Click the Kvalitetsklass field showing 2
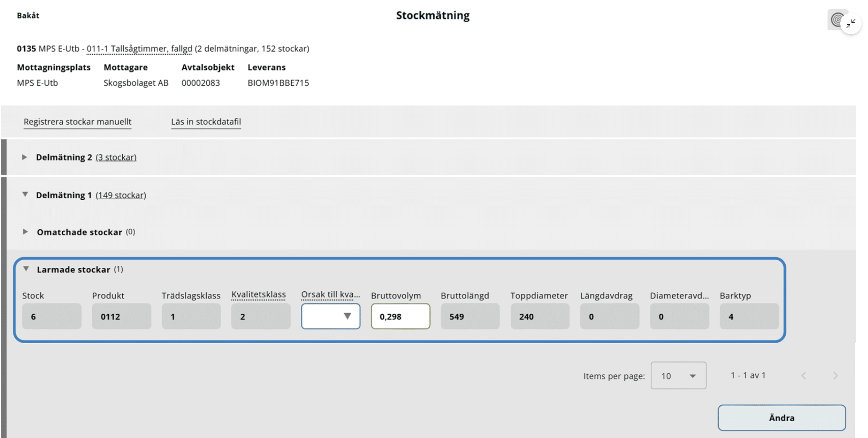 point(261,316)
